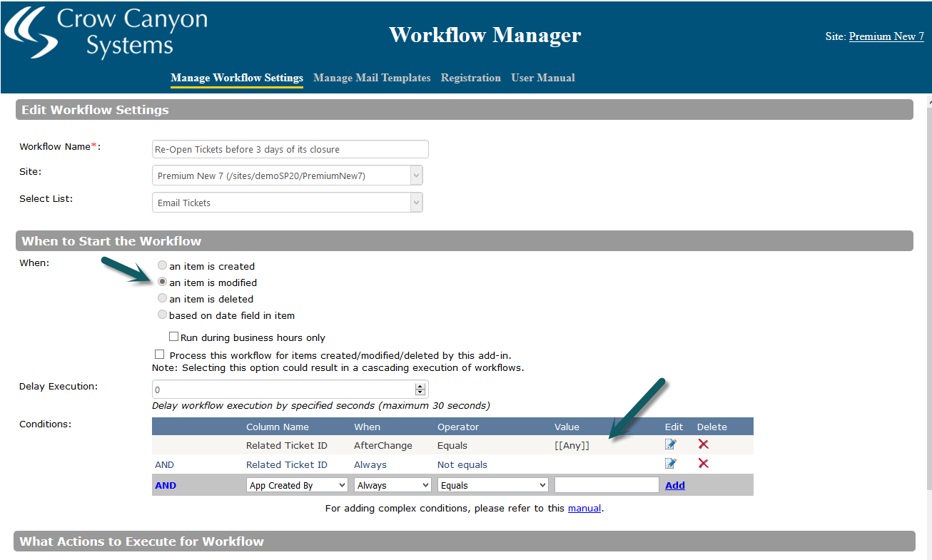This screenshot has width=932, height=560.
Task: Select 'an item is created' radio option
Action: [163, 265]
